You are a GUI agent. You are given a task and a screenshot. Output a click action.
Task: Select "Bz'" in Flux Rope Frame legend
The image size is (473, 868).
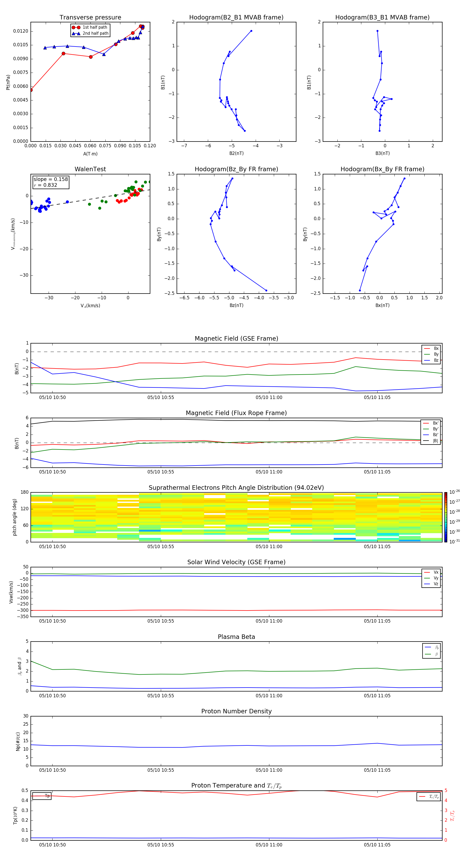pyautogui.click(x=431, y=435)
